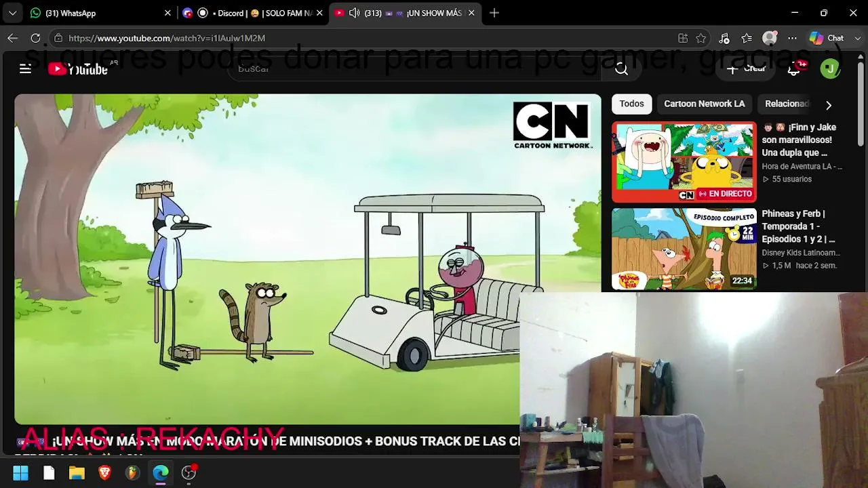Switch to Microsoft Edge taskbar icon

pyautogui.click(x=161, y=472)
